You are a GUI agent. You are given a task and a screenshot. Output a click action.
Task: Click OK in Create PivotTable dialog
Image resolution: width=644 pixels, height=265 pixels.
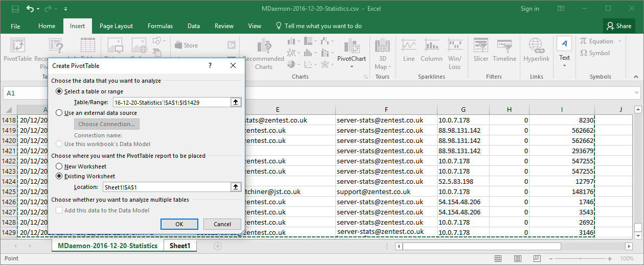[179, 224]
